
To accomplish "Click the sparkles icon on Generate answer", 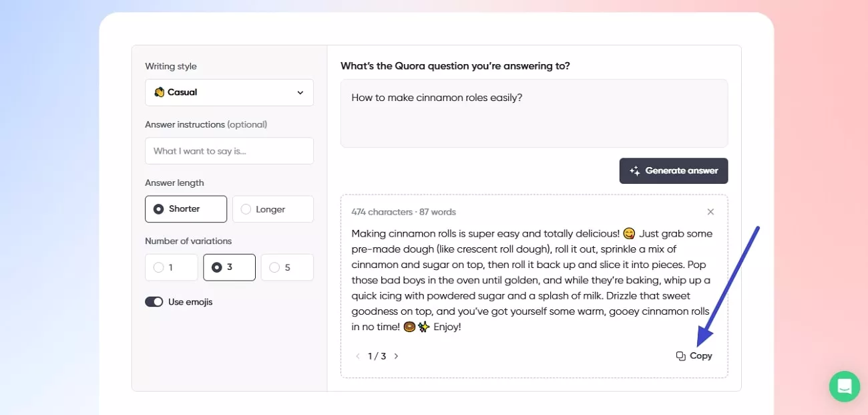I will (x=634, y=171).
